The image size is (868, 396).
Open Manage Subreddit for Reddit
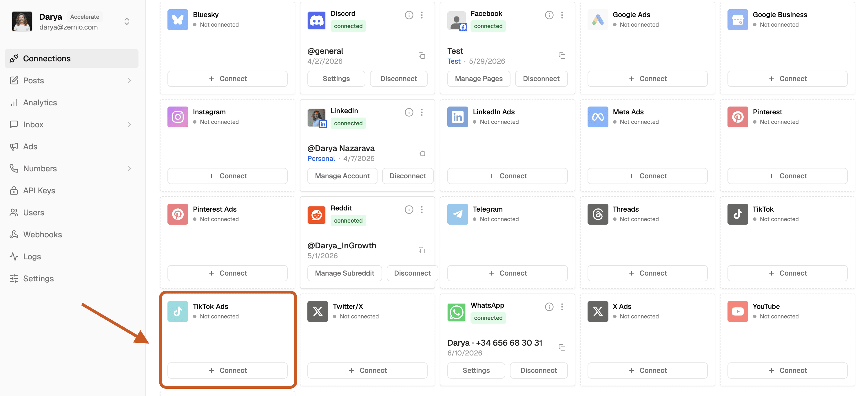[x=344, y=274]
